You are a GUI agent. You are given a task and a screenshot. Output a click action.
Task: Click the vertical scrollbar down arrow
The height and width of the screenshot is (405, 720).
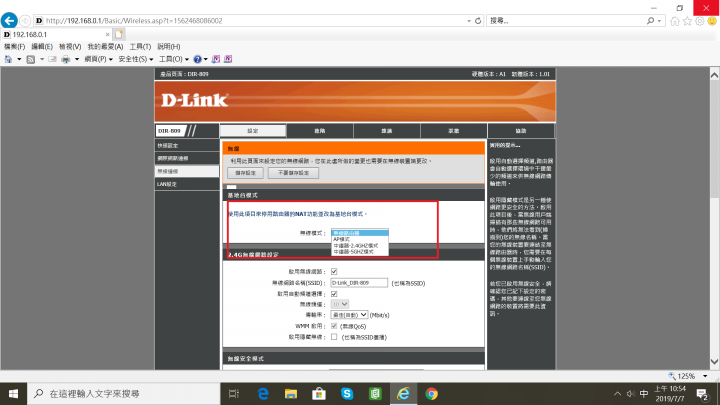(x=714, y=362)
